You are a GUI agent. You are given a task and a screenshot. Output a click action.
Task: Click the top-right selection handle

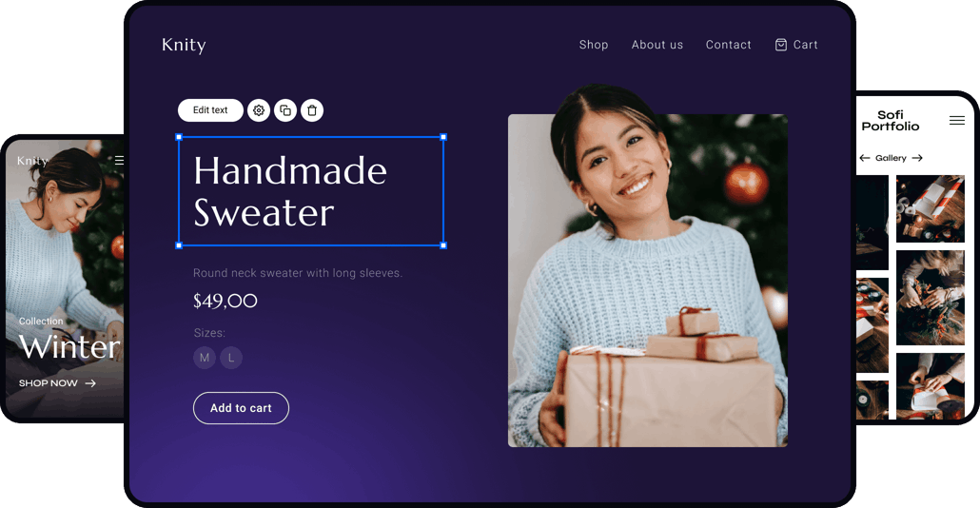pos(443,137)
